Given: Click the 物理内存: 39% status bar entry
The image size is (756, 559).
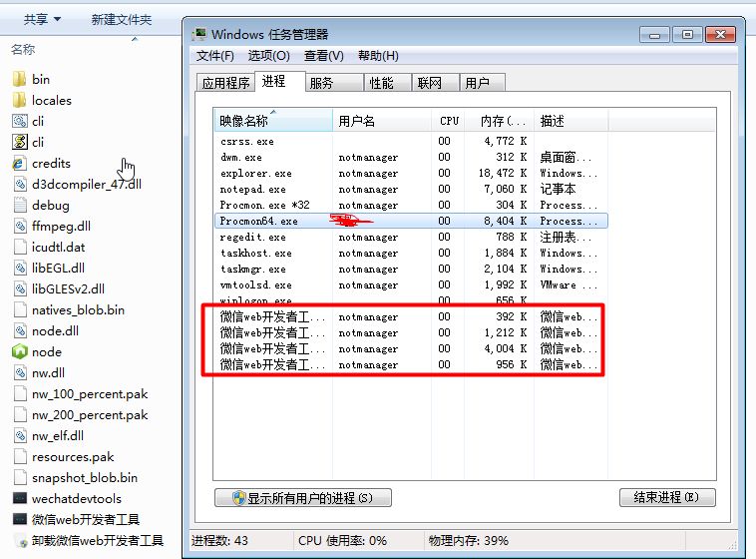Looking at the screenshot, I should click(468, 541).
